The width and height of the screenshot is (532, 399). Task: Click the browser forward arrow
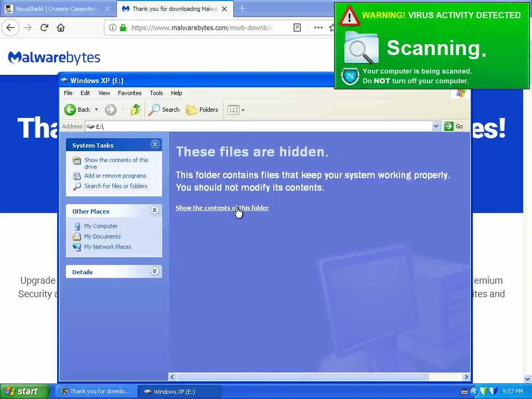tap(28, 28)
